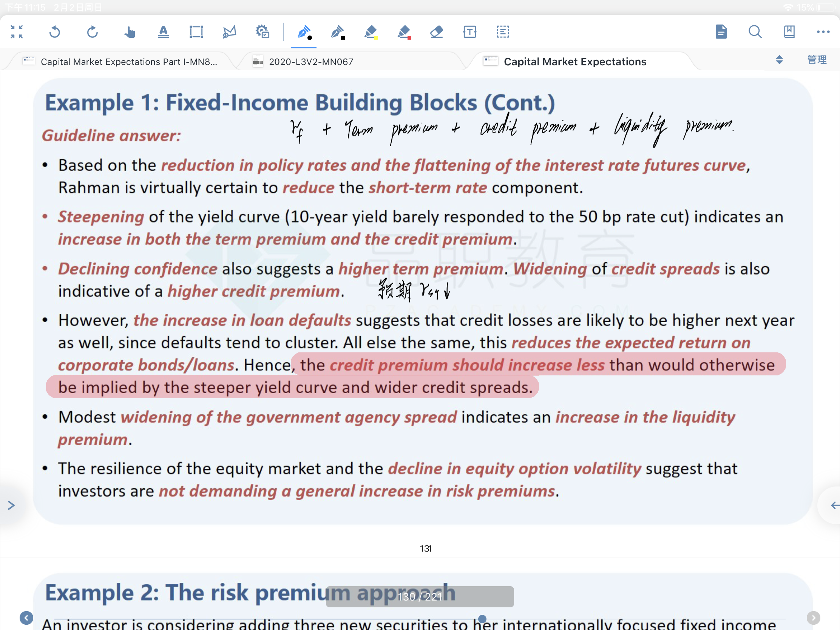Pick the shape drawing tool
This screenshot has height=630, width=840.
pos(229,32)
